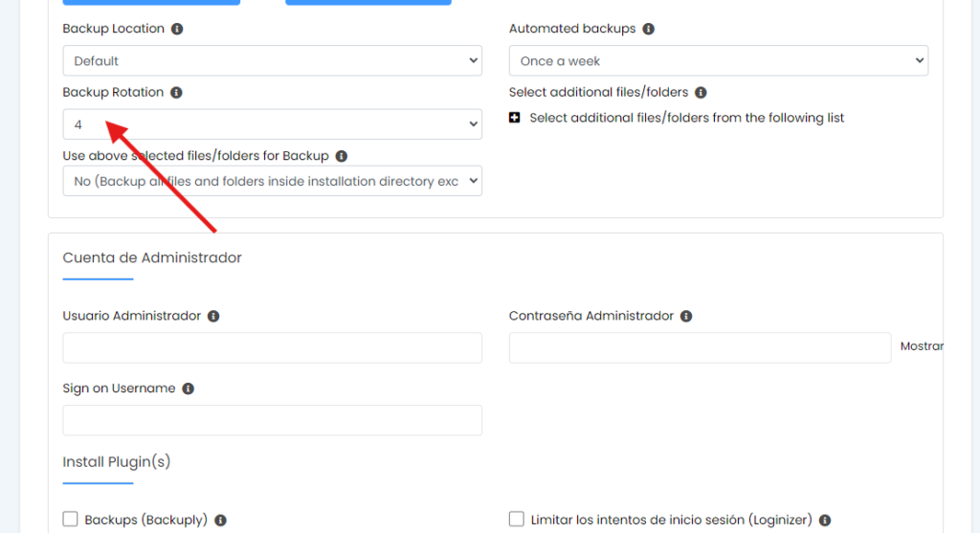The height and width of the screenshot is (533, 980).
Task: Click the Usuario Administrador info icon
Action: tap(213, 316)
